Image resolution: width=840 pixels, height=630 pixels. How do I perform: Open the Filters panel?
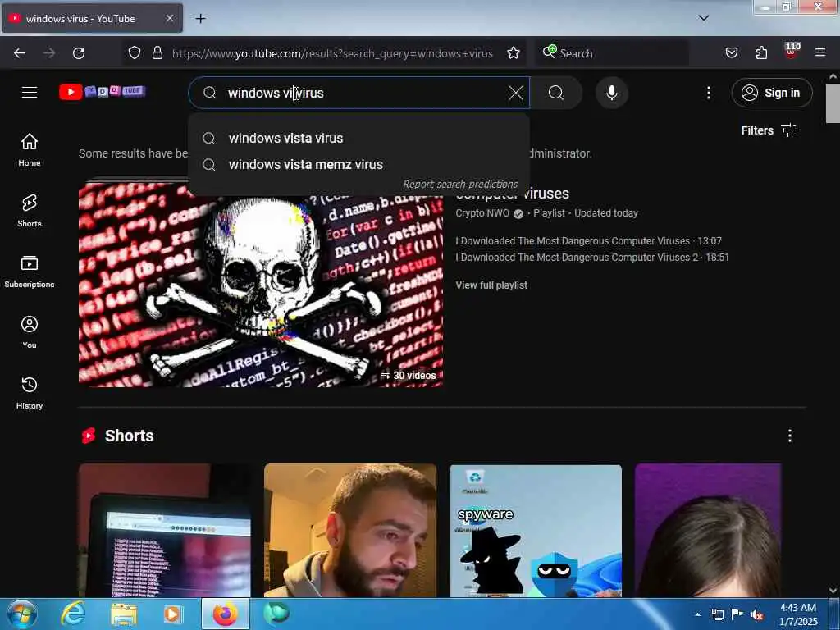point(768,130)
